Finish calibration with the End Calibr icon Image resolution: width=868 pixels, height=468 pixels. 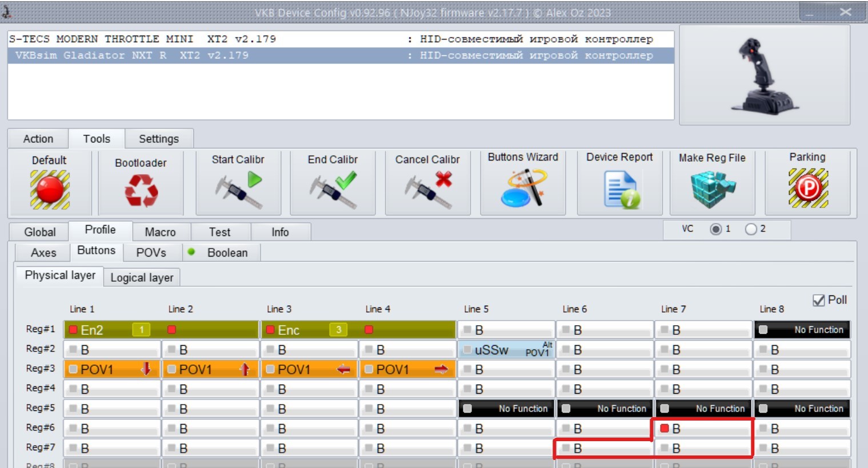click(x=333, y=190)
